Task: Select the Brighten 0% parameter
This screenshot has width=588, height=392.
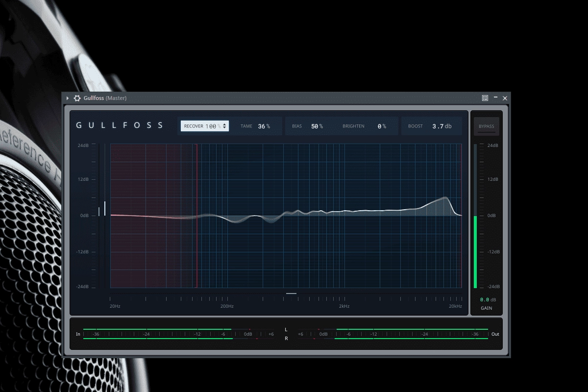Action: tap(365, 126)
